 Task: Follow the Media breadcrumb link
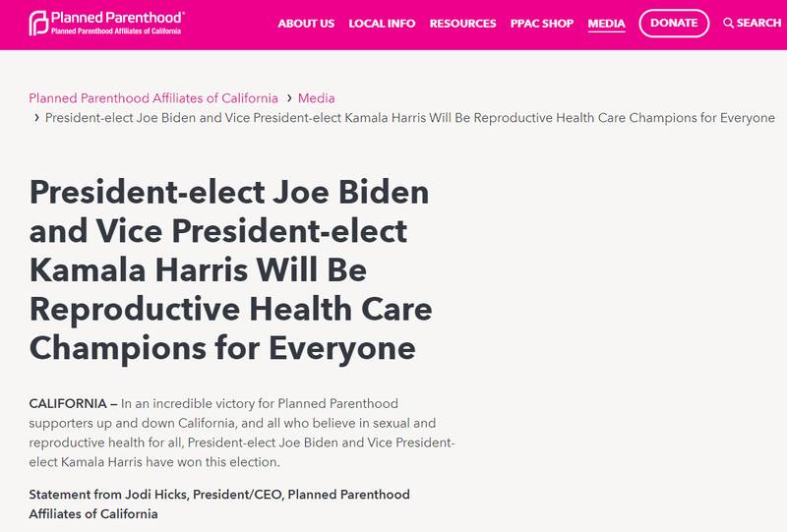pyautogui.click(x=318, y=98)
